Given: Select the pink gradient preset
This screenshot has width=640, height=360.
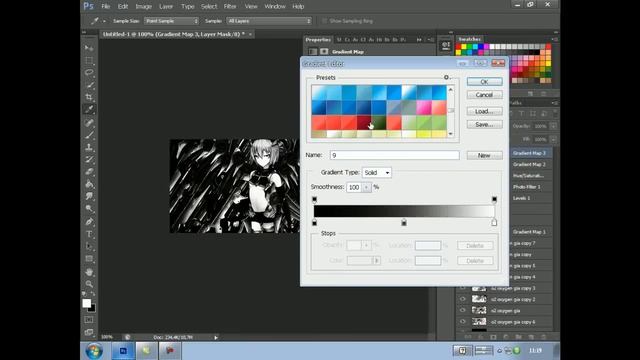Looking at the screenshot, I should pyautogui.click(x=424, y=108).
